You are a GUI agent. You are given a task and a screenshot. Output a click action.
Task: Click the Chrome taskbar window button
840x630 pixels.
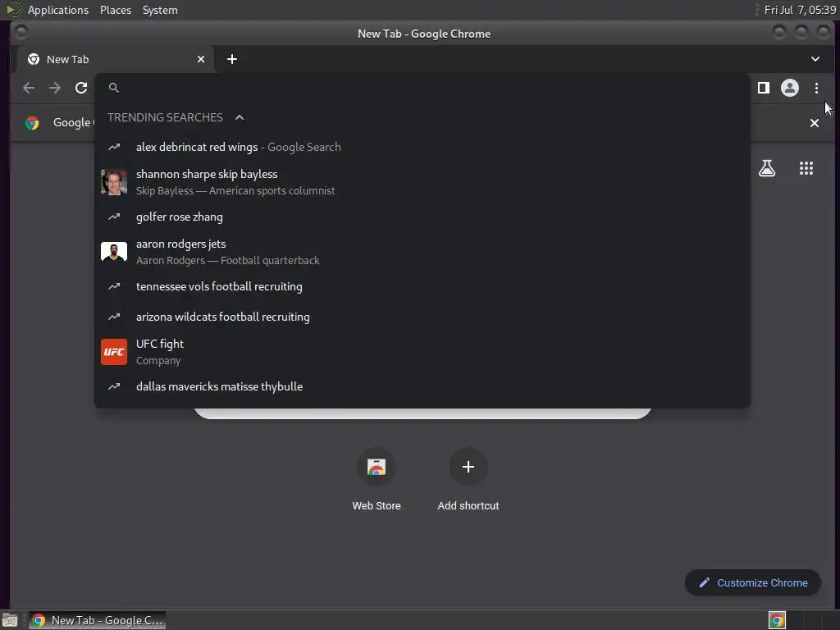97,620
